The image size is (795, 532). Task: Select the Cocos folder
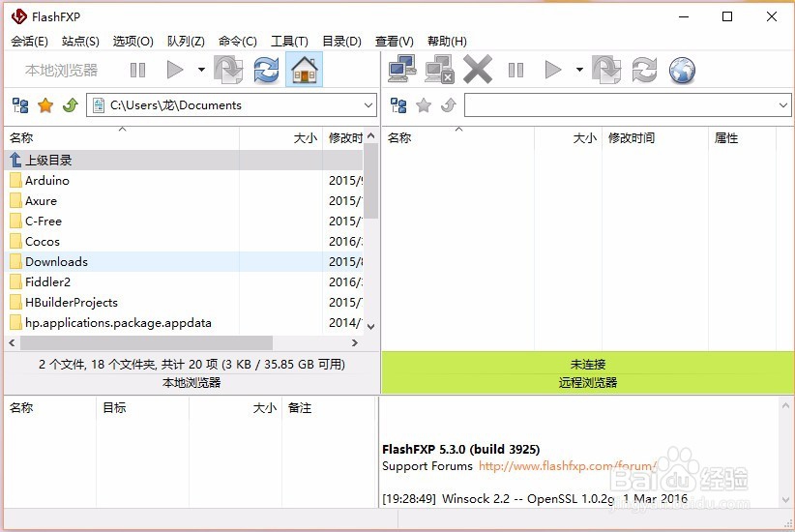[x=184, y=242]
